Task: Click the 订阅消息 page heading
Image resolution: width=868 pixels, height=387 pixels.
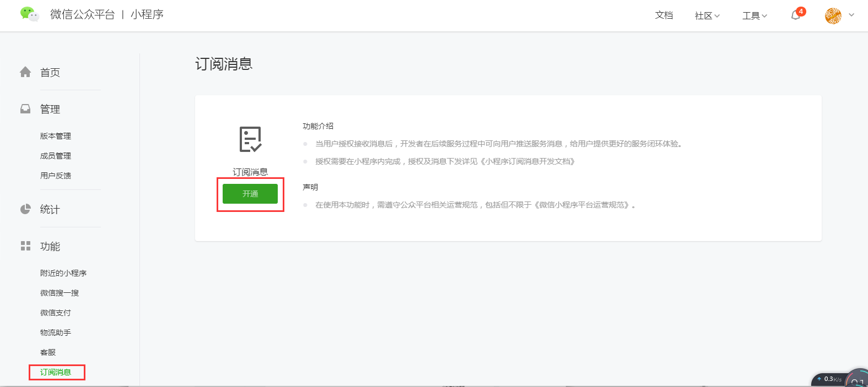Action: 224,64
